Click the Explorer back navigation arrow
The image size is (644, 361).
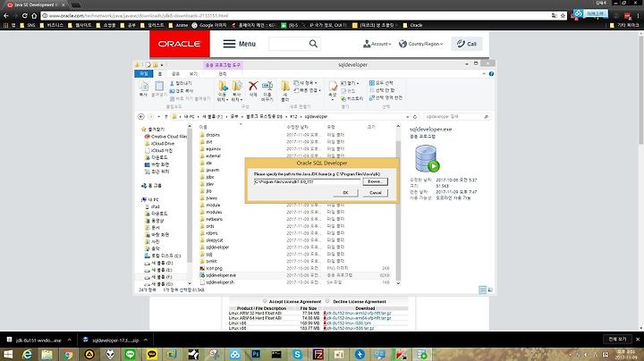pos(141,116)
